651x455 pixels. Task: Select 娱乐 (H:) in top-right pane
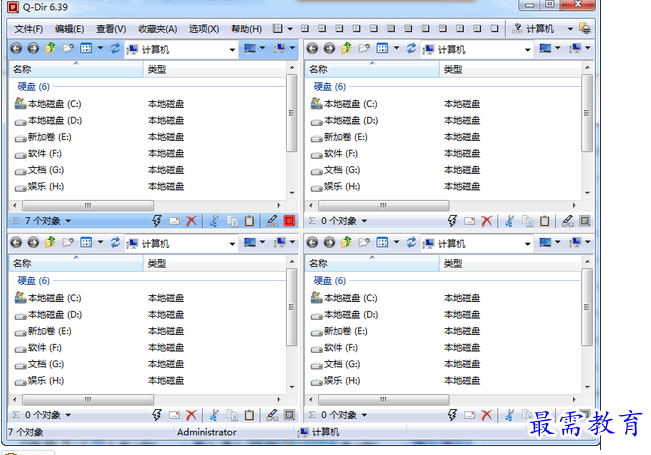click(x=335, y=187)
